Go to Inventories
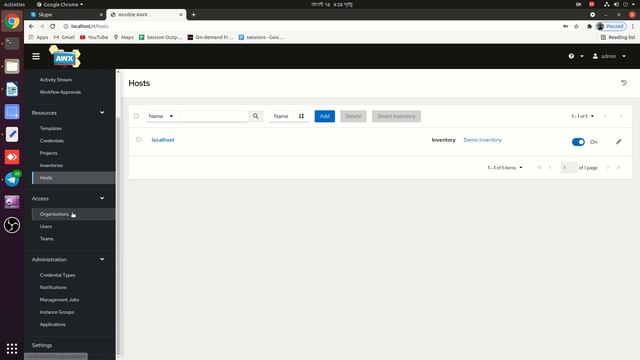640x360 pixels. (x=51, y=166)
